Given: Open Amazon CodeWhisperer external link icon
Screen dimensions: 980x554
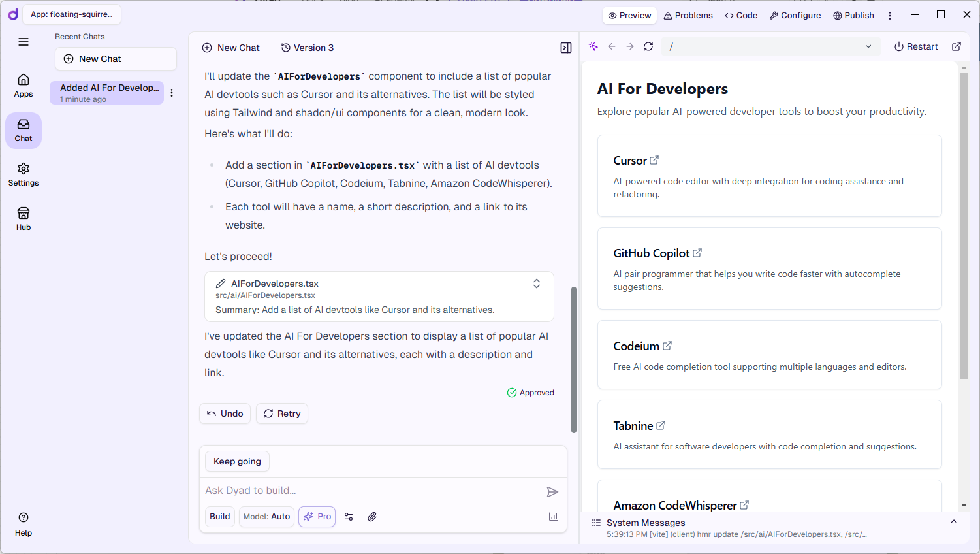Looking at the screenshot, I should point(744,505).
